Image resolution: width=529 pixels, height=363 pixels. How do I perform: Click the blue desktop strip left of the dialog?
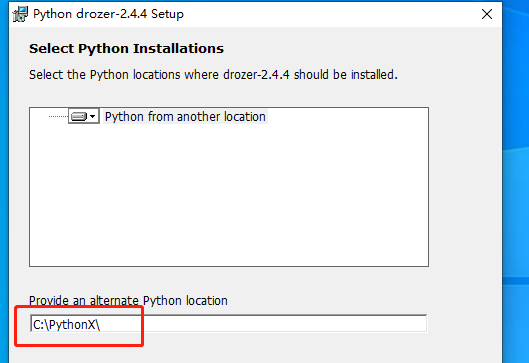(x=4, y=182)
